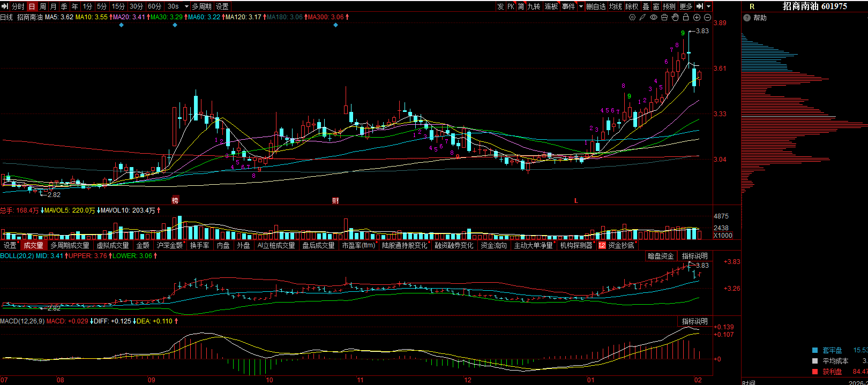Click the help question mark icon

coord(747,18)
